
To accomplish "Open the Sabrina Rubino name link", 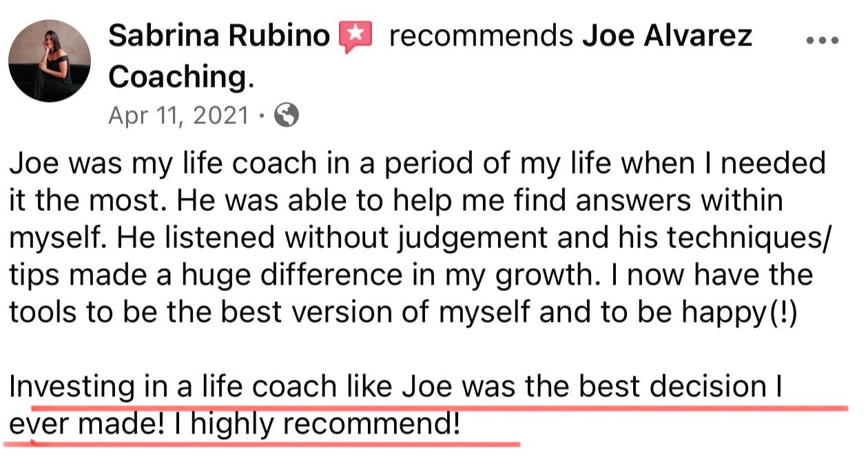I will pos(219,36).
